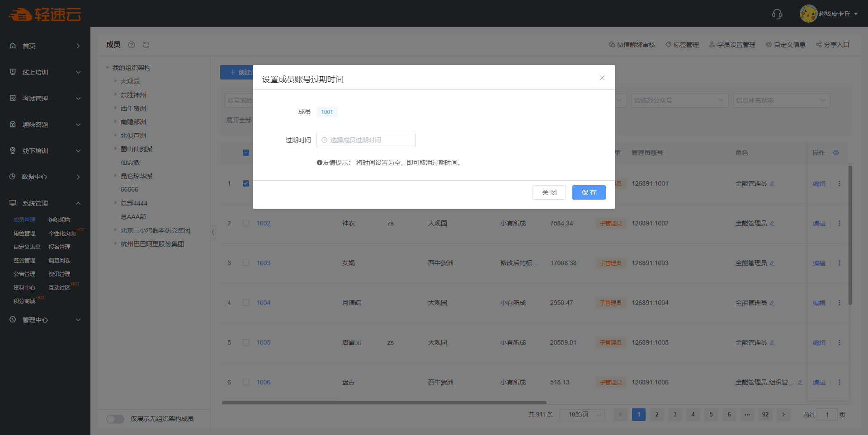Toggle 仅展示无组织架构成员 switch

coord(115,419)
